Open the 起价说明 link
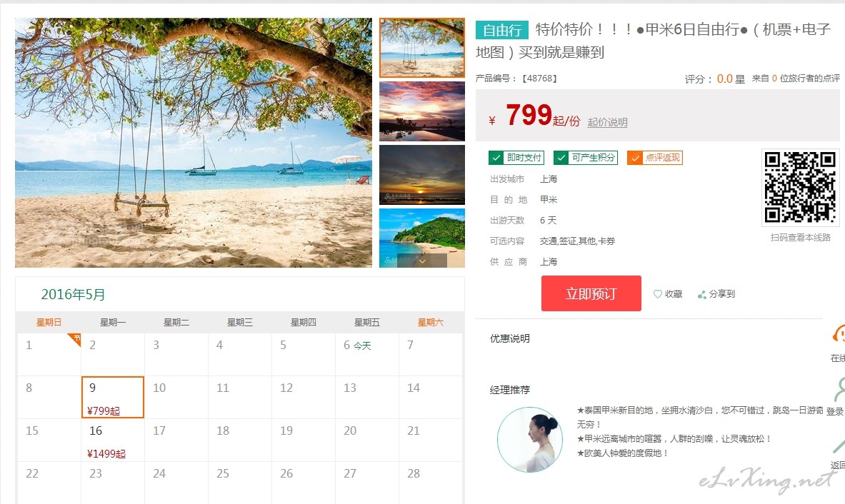 (x=607, y=122)
